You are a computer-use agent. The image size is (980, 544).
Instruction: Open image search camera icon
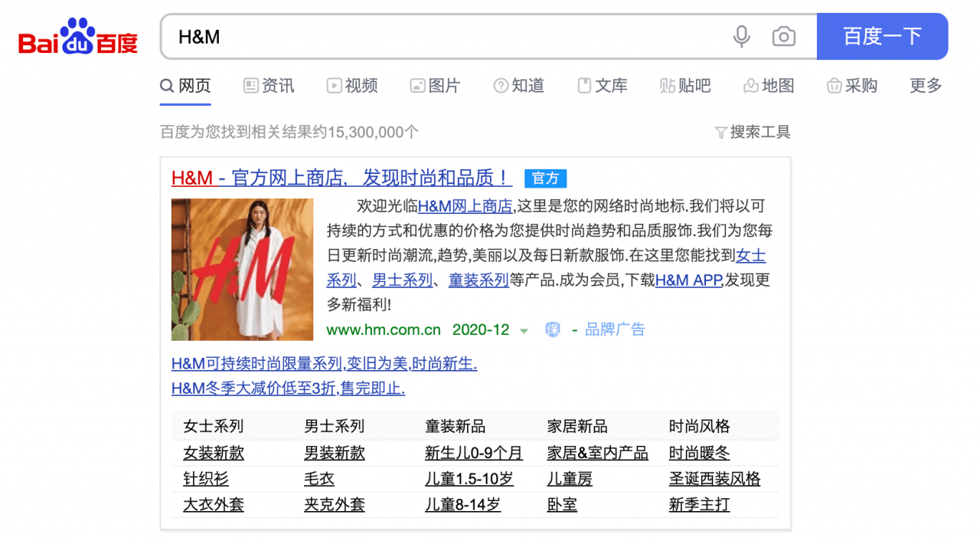pos(783,36)
